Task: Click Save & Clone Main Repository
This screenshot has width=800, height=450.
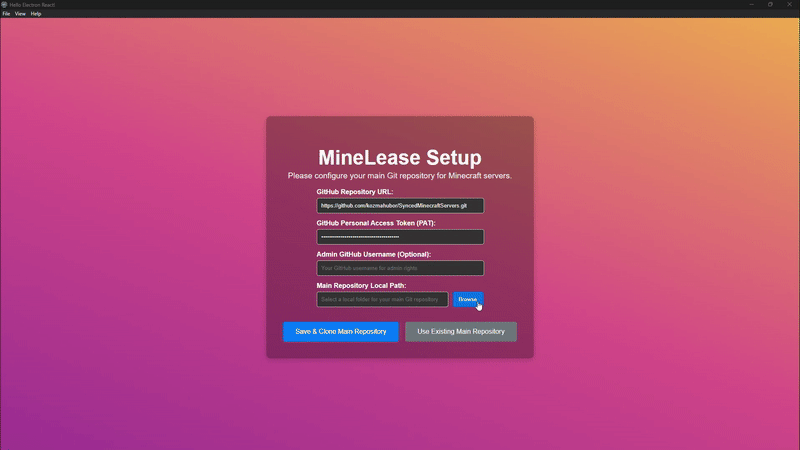Action: point(341,332)
